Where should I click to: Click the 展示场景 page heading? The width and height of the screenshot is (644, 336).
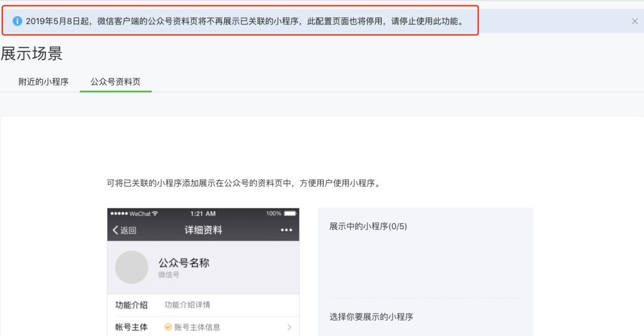pyautogui.click(x=32, y=54)
